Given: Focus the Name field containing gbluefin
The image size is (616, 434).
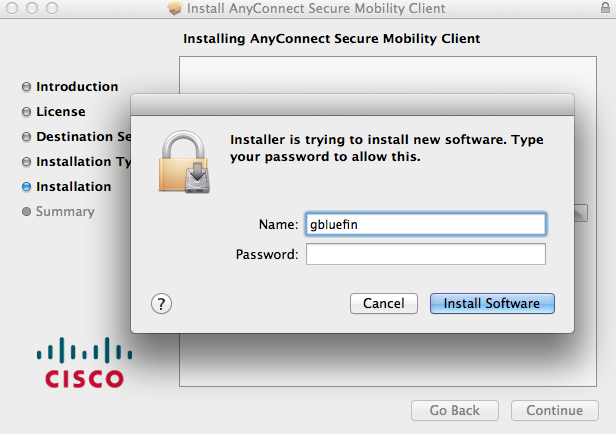Looking at the screenshot, I should (426, 224).
